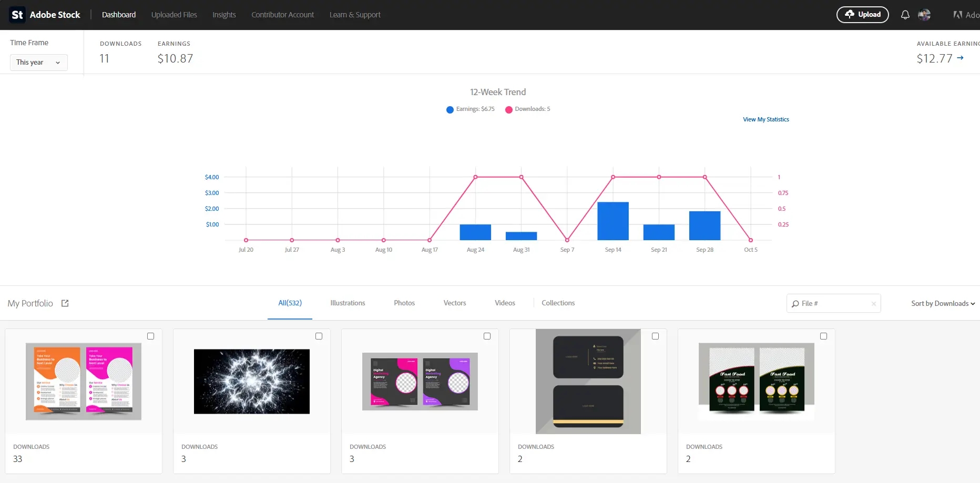
Task: Open the orange and pink flyer thumbnail
Action: point(84,382)
